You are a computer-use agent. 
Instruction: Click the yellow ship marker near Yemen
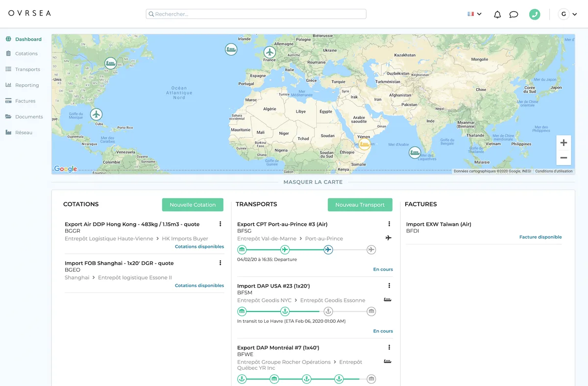coord(364,144)
